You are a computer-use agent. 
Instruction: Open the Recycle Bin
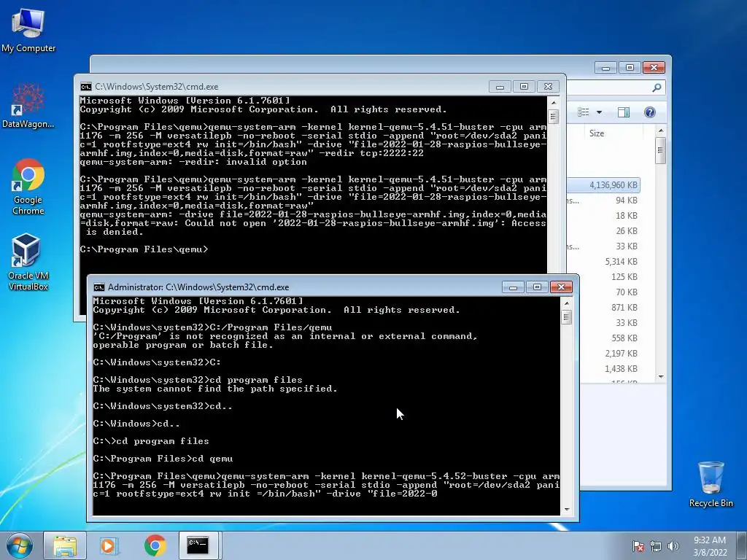tap(711, 485)
